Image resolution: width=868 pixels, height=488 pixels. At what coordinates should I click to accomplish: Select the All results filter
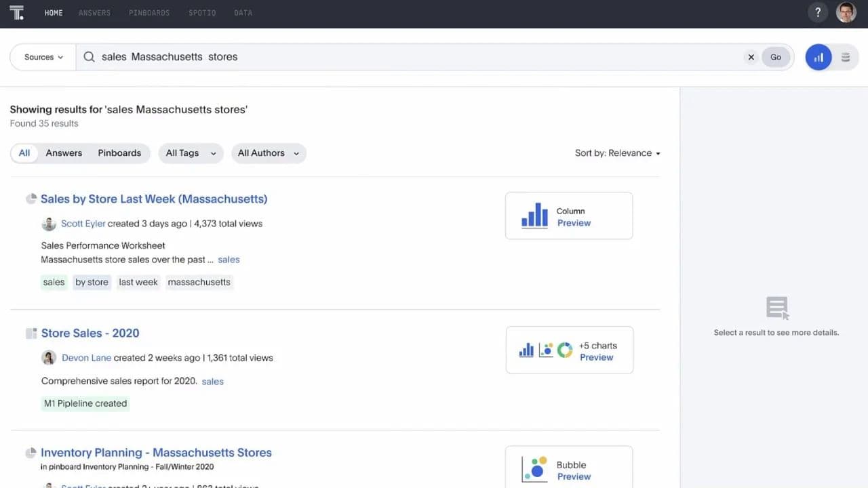tap(24, 153)
